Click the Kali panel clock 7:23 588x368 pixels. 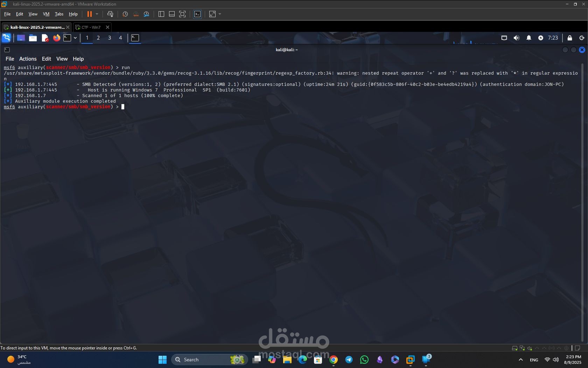553,38
